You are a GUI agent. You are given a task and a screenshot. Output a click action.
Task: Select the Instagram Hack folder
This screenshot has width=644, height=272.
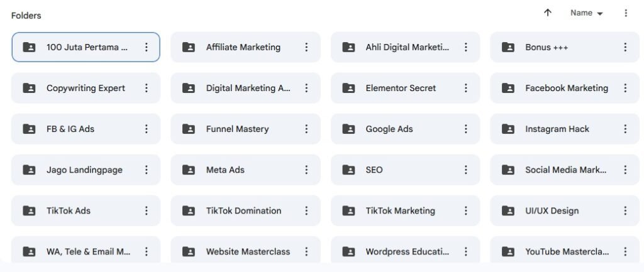(x=557, y=129)
